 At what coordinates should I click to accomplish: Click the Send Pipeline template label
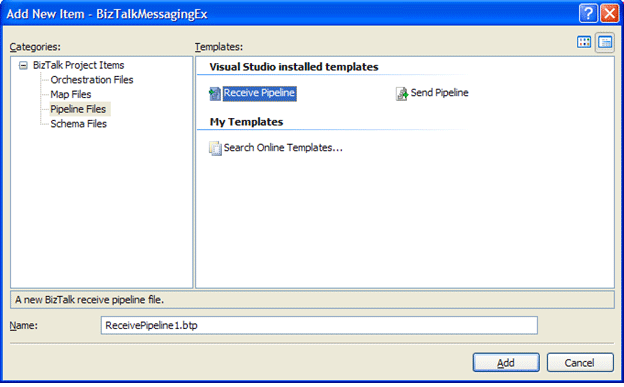click(x=439, y=93)
